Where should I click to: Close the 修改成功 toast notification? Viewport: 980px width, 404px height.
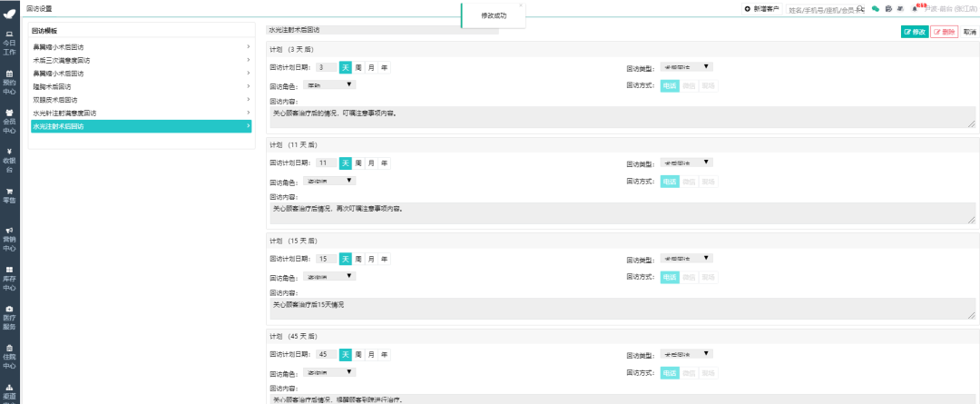point(521,5)
